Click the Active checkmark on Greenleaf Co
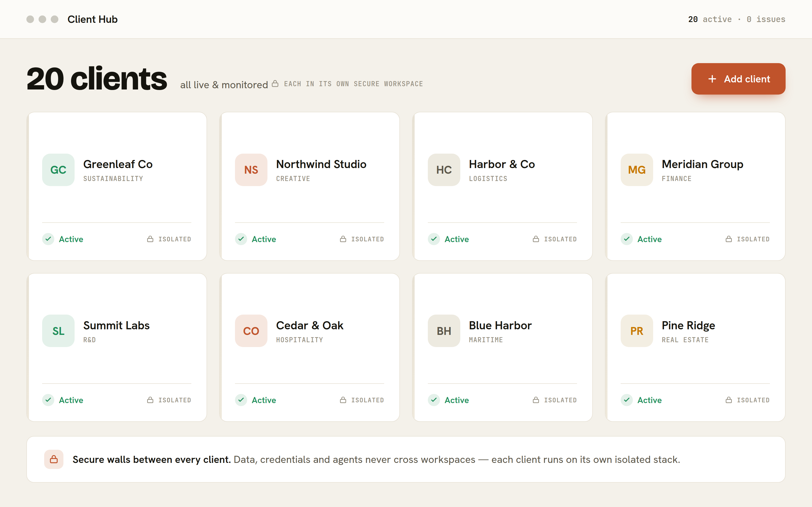Screen dimensions: 812x507 (48, 239)
